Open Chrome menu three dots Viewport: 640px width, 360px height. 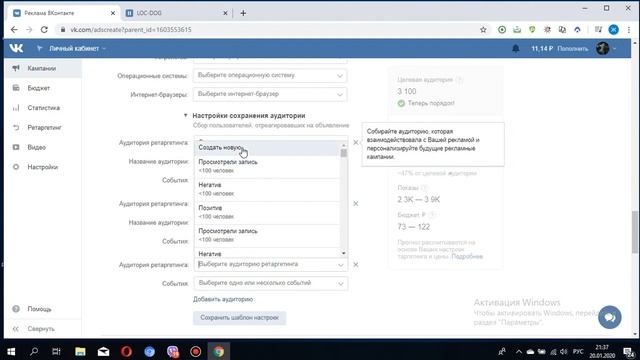click(629, 29)
